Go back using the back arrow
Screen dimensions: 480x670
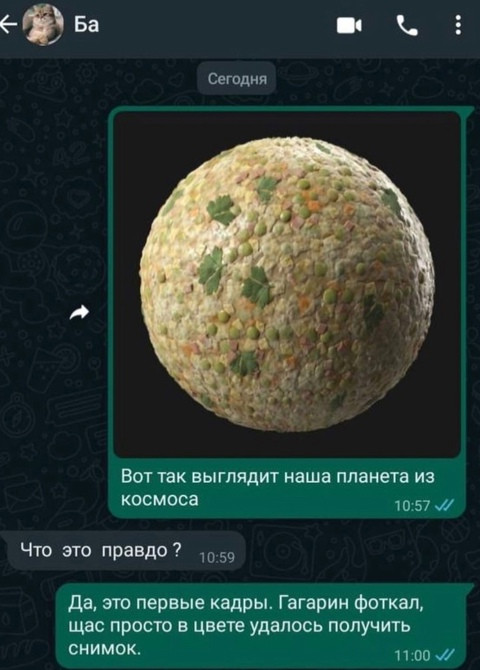click(7, 25)
